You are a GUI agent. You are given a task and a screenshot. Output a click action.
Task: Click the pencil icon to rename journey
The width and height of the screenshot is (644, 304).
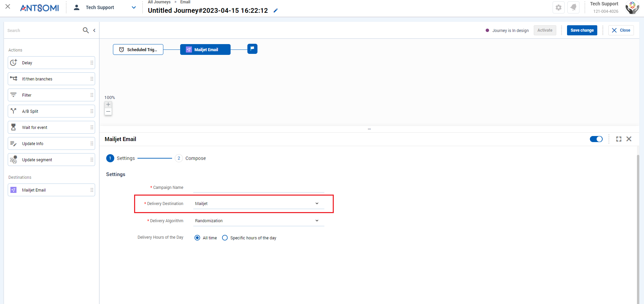[x=276, y=10]
